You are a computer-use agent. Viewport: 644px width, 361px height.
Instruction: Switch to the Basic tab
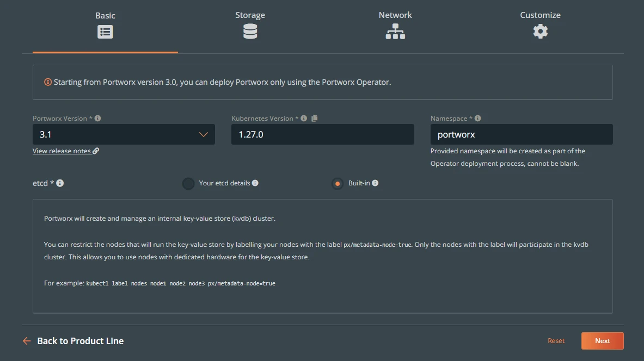[x=105, y=27]
